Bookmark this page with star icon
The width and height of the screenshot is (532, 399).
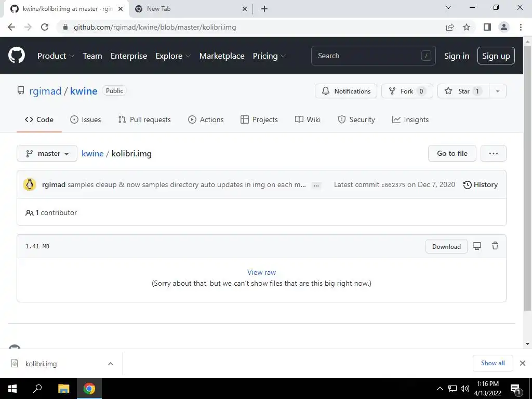(467, 27)
